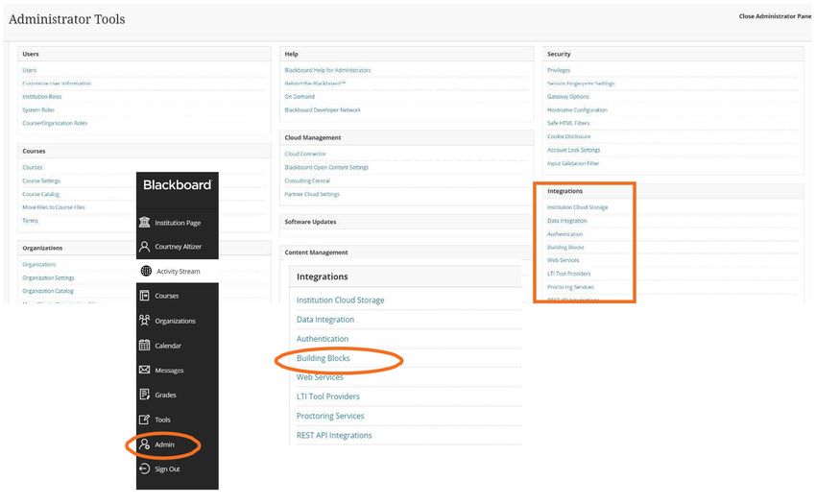The height and width of the screenshot is (504, 816).
Task: Click the Organizations people icon in the sidebar
Action: 145,321
